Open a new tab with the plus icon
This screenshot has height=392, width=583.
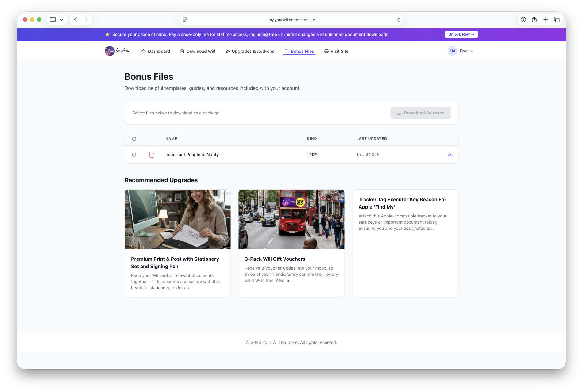click(x=546, y=20)
